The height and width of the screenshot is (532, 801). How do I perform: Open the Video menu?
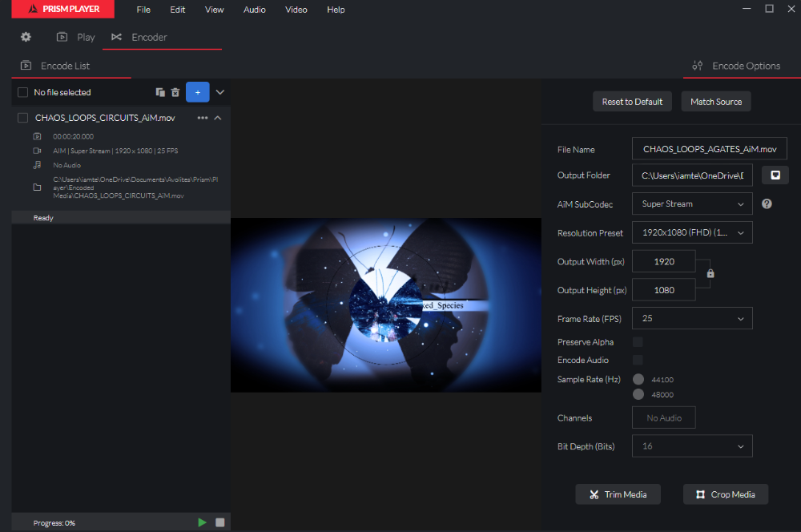(296, 10)
